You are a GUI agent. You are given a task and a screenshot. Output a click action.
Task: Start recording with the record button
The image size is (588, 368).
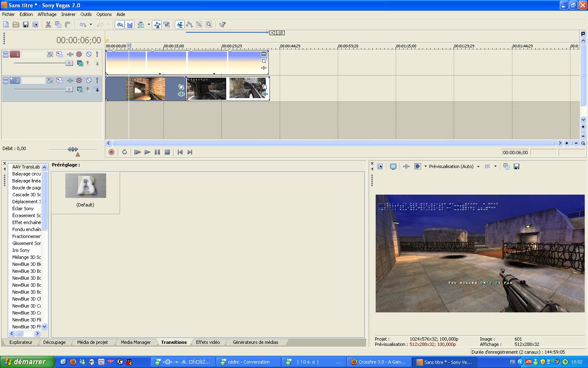click(x=111, y=152)
